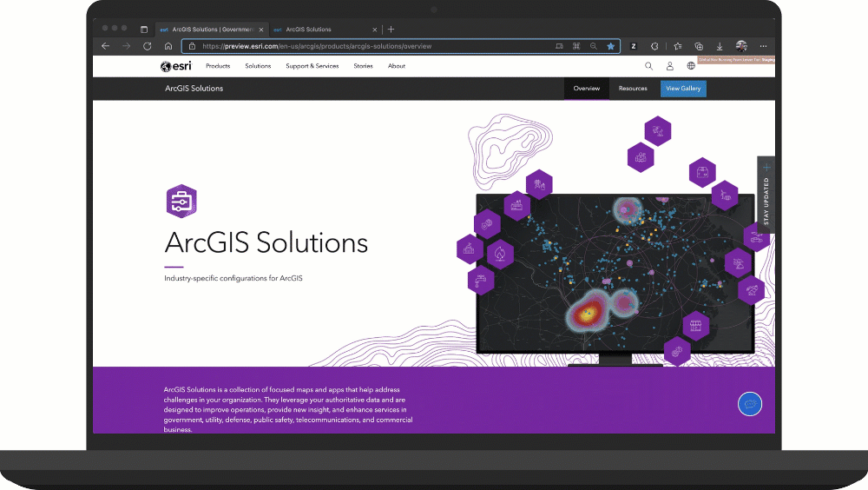Image resolution: width=868 pixels, height=490 pixels.
Task: Open the Stories menu item
Action: [363, 66]
